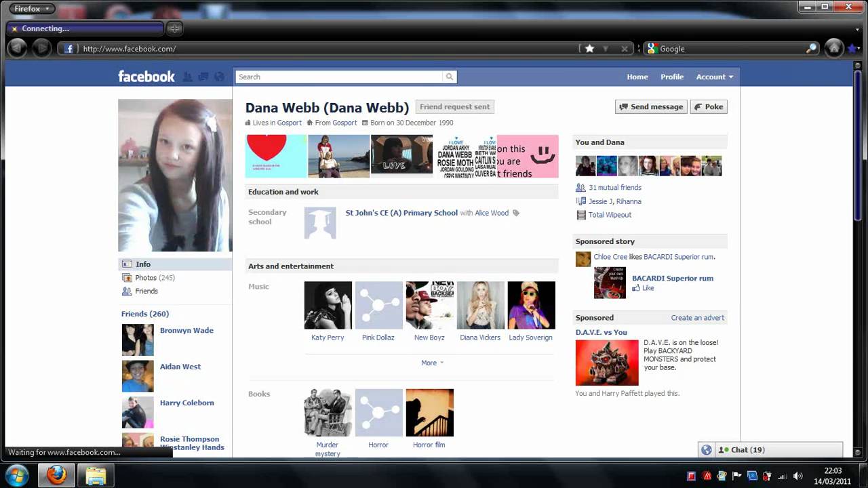Open Katy Perry music thumbnail
Viewport: 868px width, 488px height.
click(328, 305)
